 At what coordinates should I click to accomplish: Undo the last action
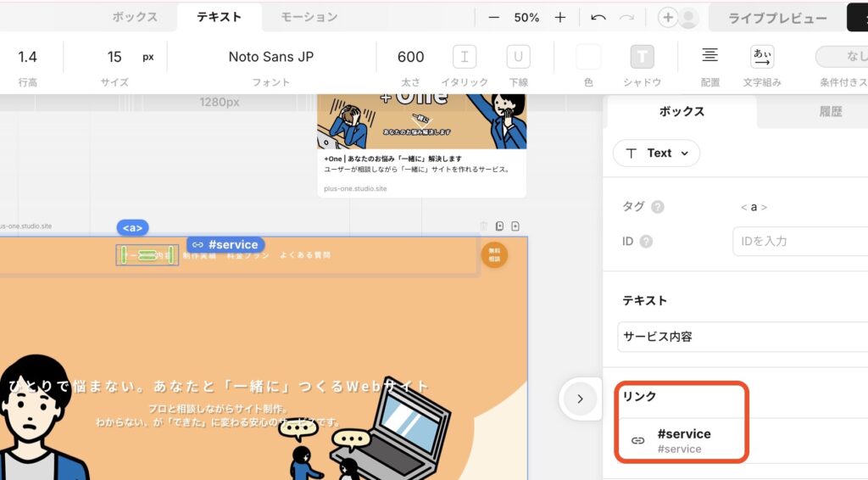pos(598,18)
